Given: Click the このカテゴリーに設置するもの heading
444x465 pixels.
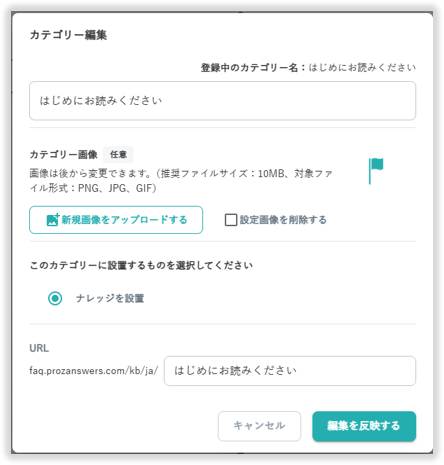Looking at the screenshot, I should point(141,265).
